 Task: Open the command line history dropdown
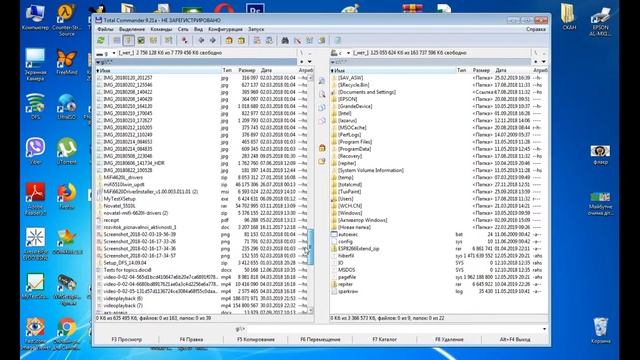(544, 329)
